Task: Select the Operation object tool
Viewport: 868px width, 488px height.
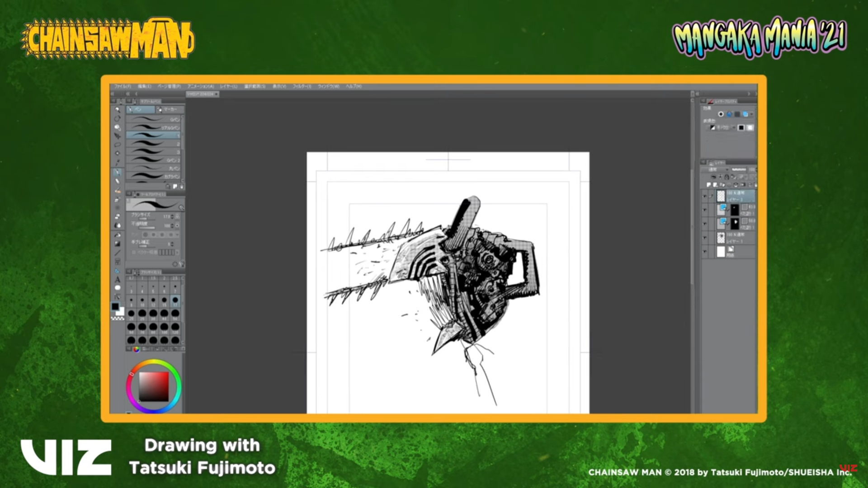Action: tap(117, 127)
